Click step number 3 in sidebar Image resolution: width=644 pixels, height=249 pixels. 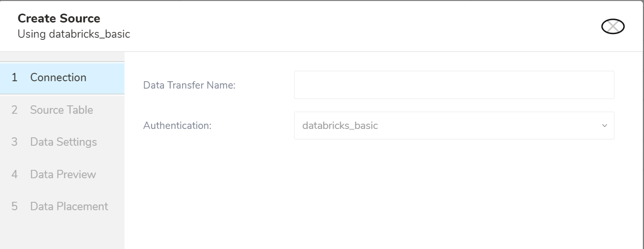15,142
